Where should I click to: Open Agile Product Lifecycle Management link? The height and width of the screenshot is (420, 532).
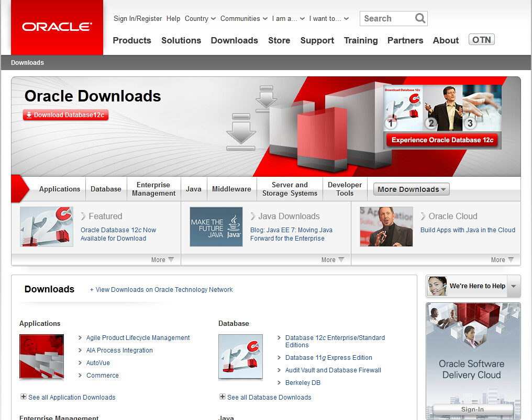click(x=138, y=338)
